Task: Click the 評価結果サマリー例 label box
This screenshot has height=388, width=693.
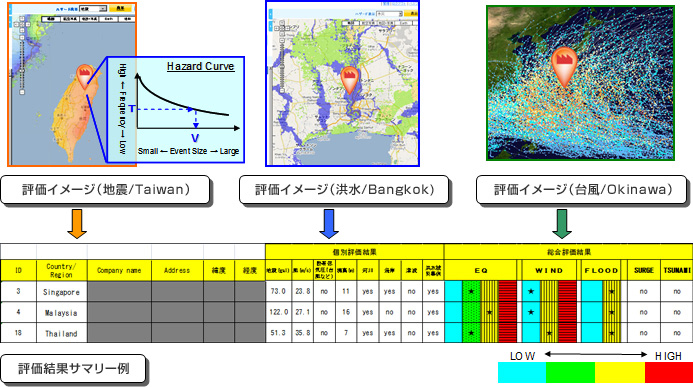Action: (73, 369)
